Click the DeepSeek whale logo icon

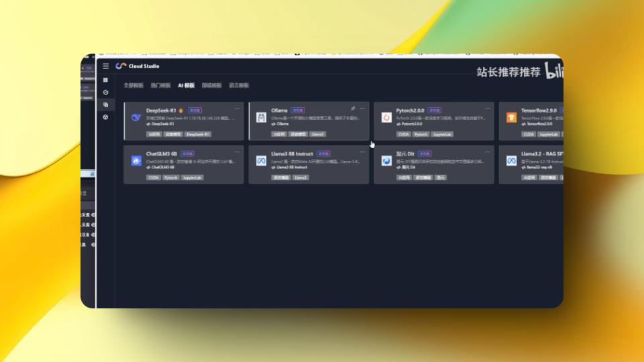pyautogui.click(x=136, y=117)
